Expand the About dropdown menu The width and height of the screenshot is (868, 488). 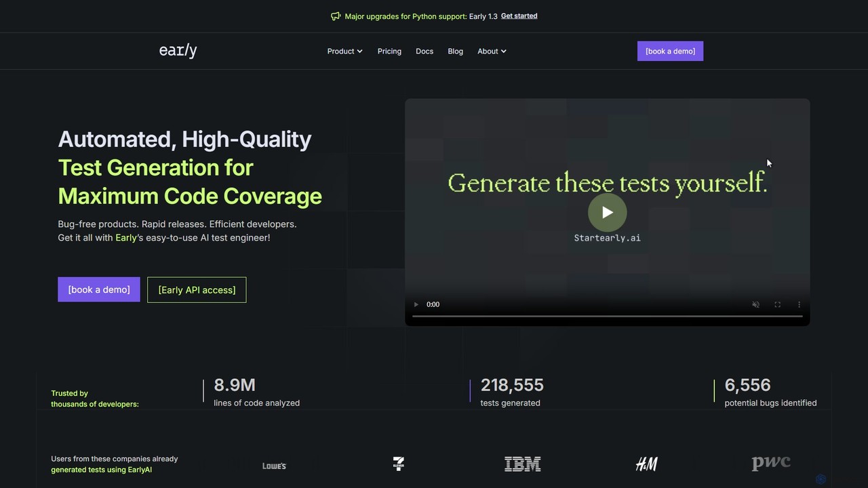click(x=492, y=52)
